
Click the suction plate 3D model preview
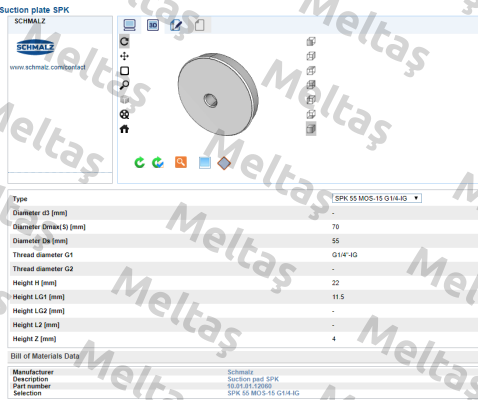click(218, 94)
